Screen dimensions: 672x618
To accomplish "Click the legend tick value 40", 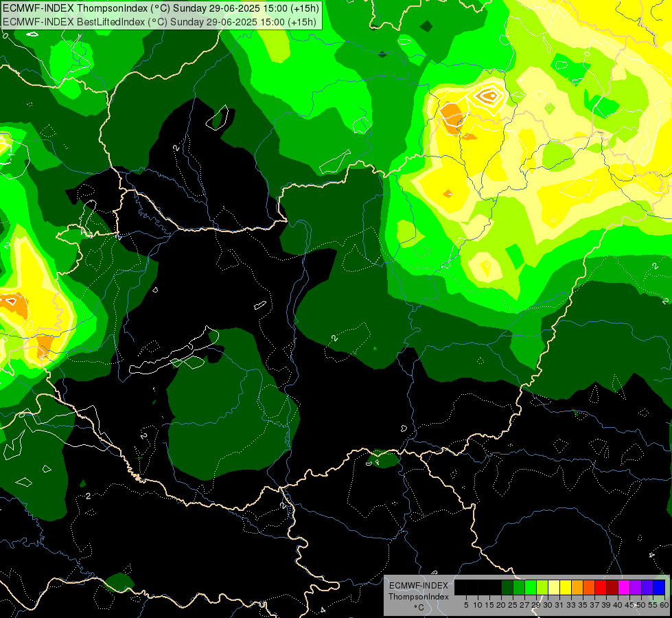I will point(618,605).
